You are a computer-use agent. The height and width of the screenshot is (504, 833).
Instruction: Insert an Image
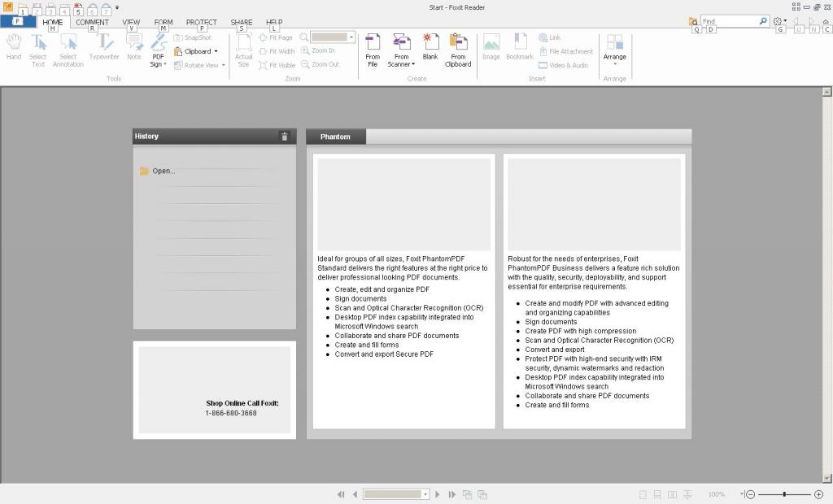point(491,48)
